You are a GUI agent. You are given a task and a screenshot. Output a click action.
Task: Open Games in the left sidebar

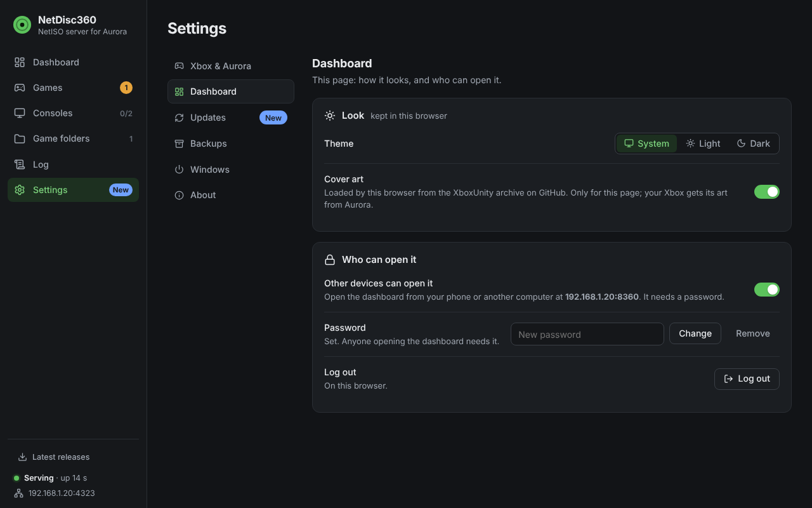[73, 88]
